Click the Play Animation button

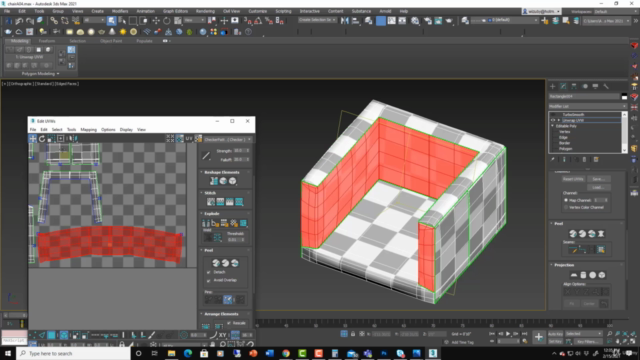pos(508,334)
